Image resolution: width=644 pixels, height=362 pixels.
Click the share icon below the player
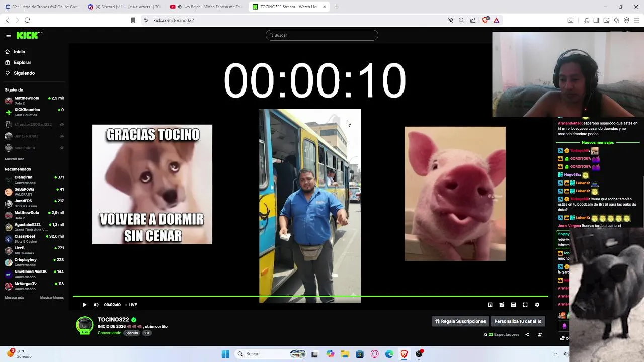click(527, 335)
